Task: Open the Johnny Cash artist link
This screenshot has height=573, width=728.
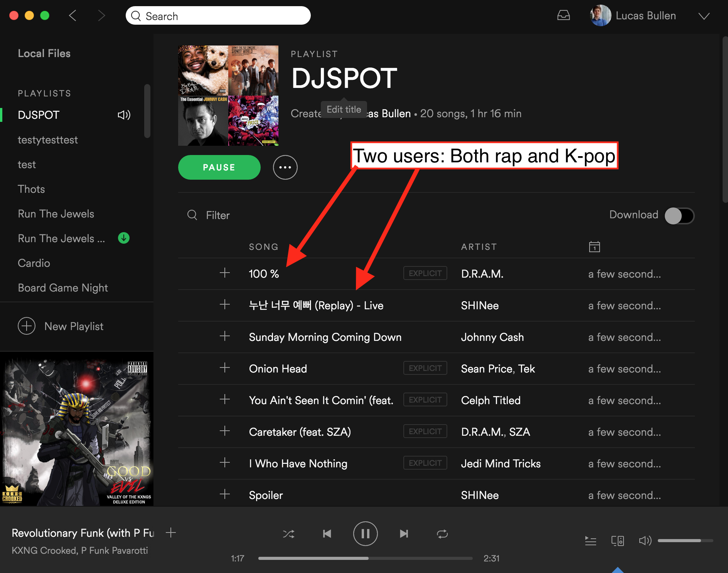Action: click(492, 337)
